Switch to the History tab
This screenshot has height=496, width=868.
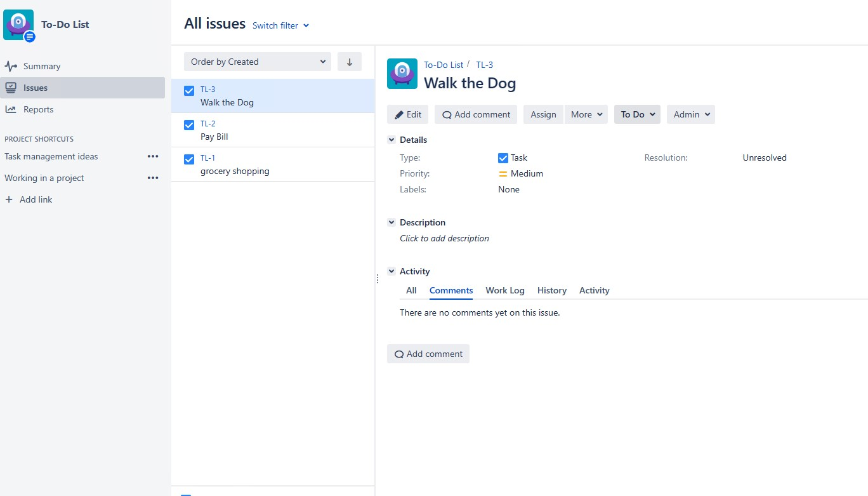click(x=551, y=290)
